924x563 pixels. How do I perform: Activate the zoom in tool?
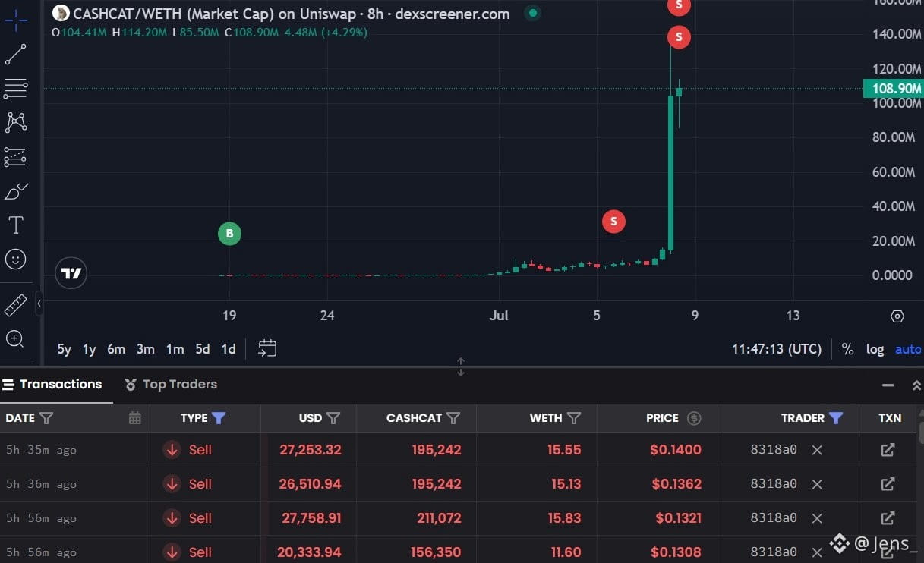(x=16, y=339)
